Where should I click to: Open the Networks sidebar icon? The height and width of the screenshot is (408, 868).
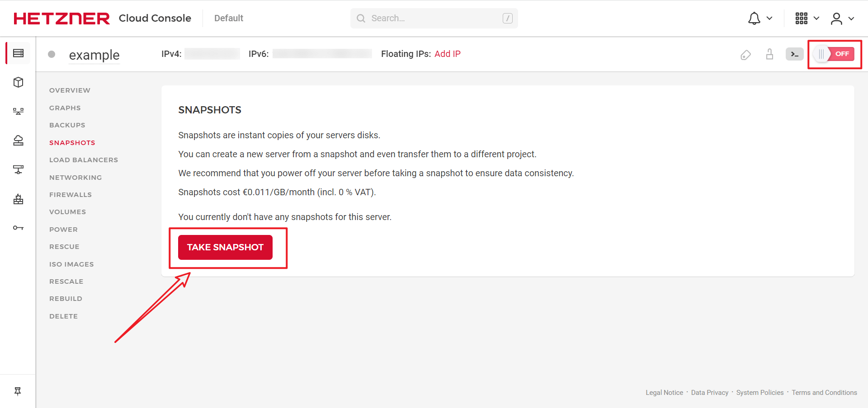click(x=18, y=169)
